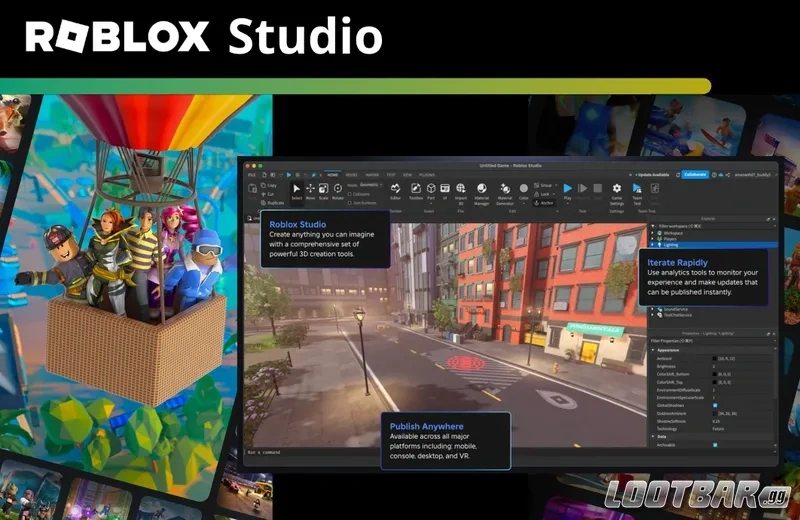Cut the selection with Cut

tap(268, 194)
